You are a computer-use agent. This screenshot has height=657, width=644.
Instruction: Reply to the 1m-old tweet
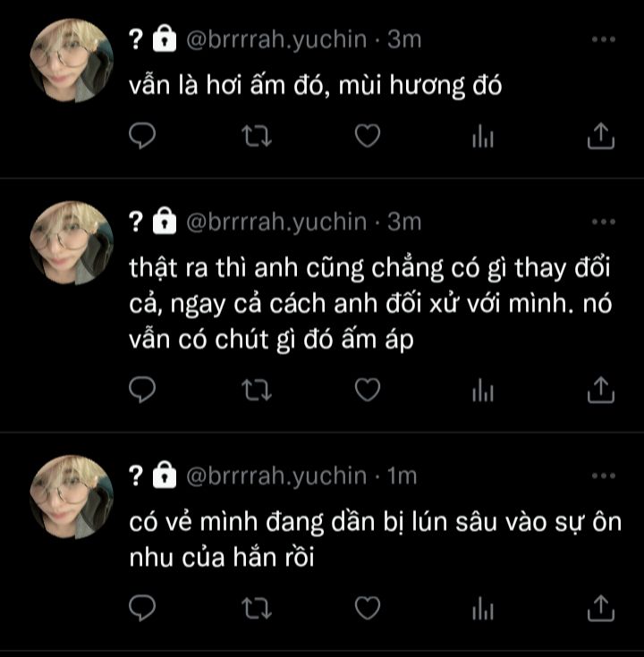coord(142,608)
